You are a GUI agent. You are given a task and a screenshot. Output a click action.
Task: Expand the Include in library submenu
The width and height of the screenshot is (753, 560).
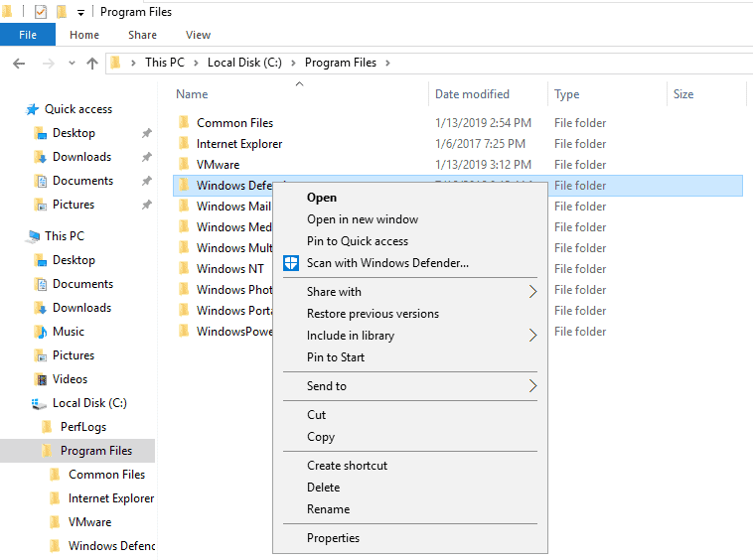click(x=532, y=336)
